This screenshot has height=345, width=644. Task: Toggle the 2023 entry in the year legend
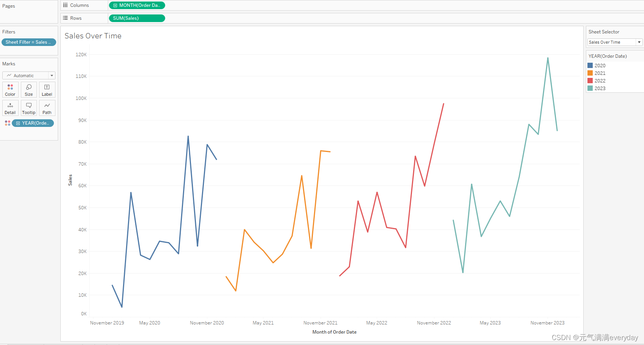click(599, 88)
